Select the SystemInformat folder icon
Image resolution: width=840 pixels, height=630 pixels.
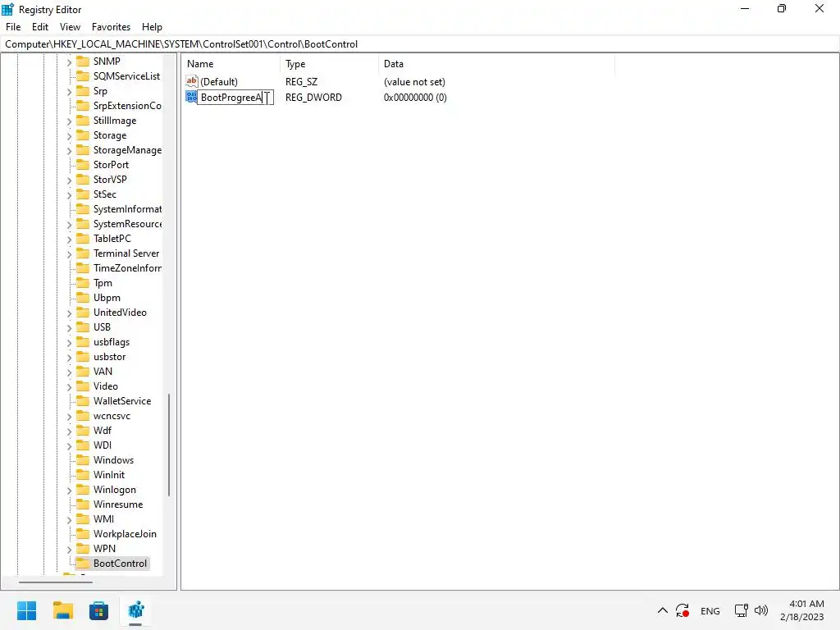[x=83, y=208]
